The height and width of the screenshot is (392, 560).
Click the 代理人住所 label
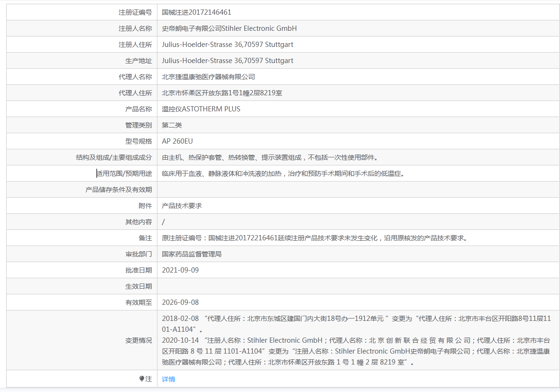click(135, 93)
